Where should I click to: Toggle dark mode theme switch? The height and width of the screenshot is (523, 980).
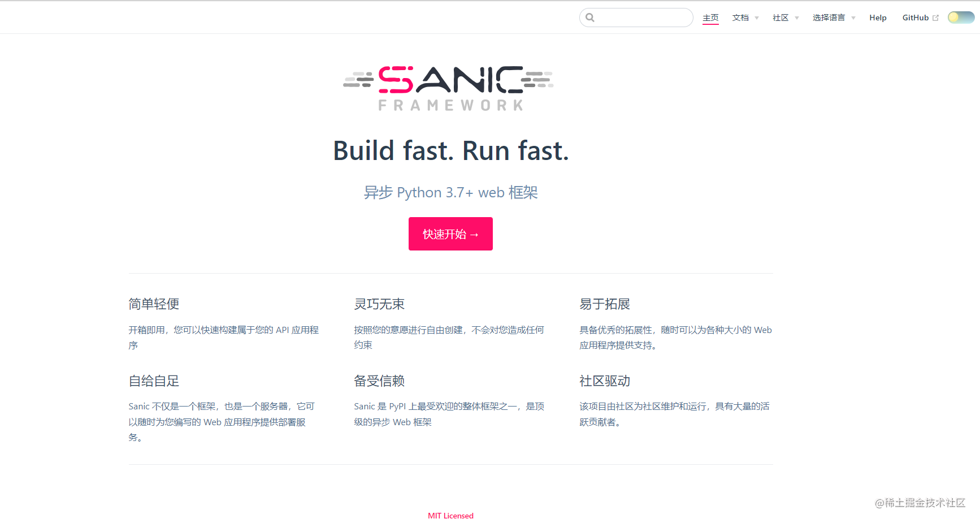point(961,18)
